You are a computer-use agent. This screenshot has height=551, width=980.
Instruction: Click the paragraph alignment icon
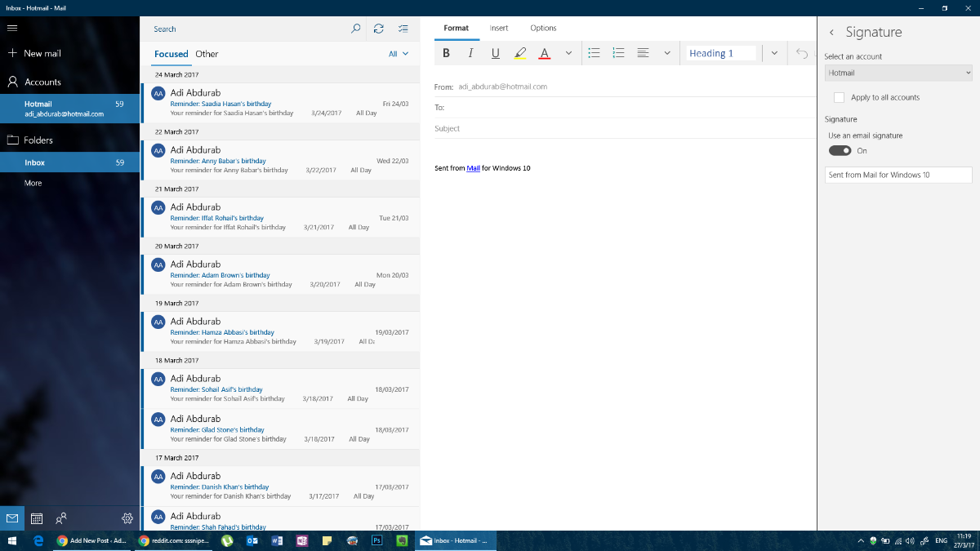tap(644, 53)
